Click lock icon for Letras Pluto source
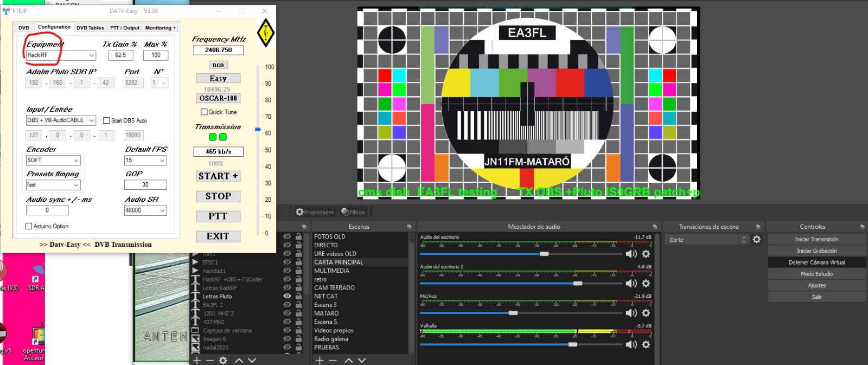Image resolution: width=868 pixels, height=365 pixels. point(298,296)
